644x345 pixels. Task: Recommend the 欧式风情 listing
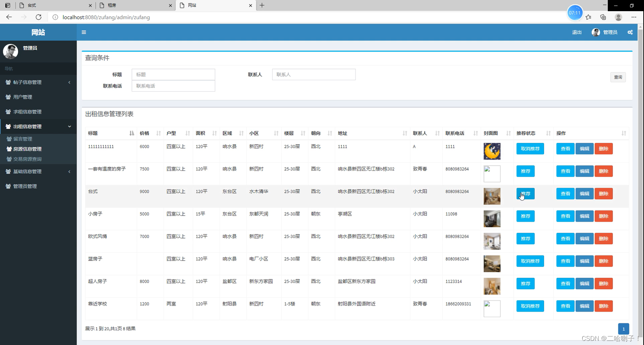point(525,239)
